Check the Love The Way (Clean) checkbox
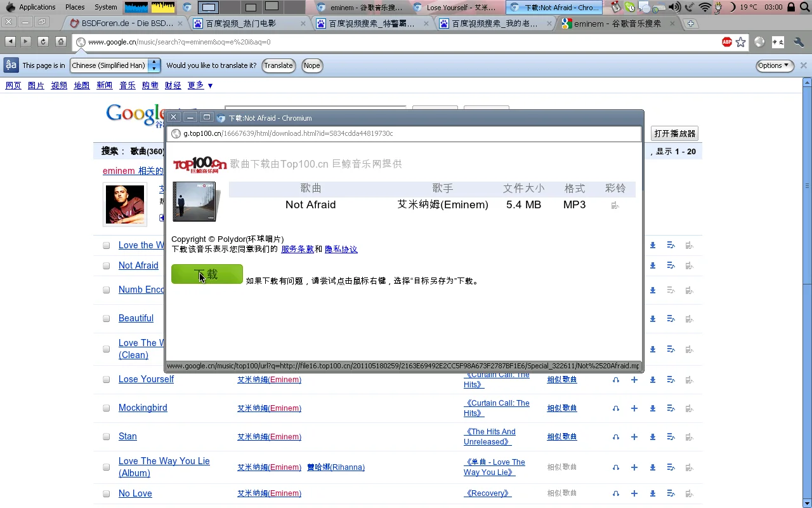This screenshot has height=508, width=812. pyautogui.click(x=107, y=349)
